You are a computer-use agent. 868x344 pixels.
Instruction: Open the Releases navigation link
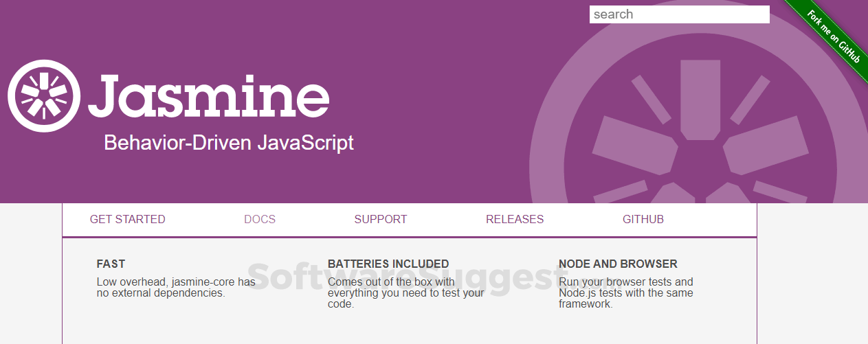[515, 220]
